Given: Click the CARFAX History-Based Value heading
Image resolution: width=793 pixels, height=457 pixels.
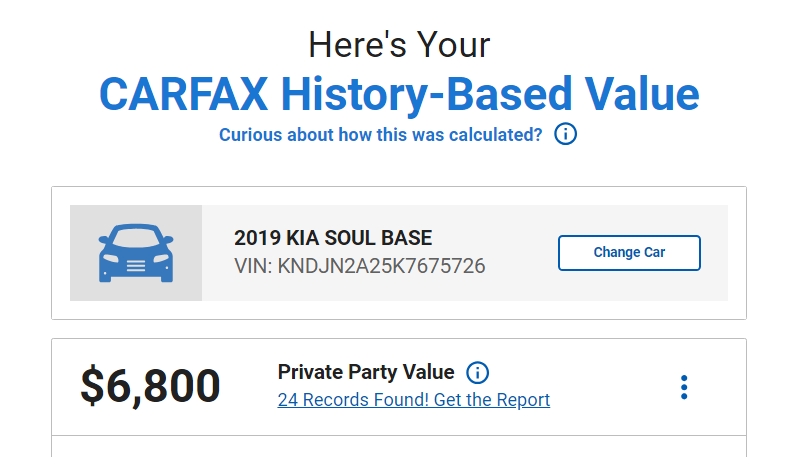Looking at the screenshot, I should tap(399, 94).
